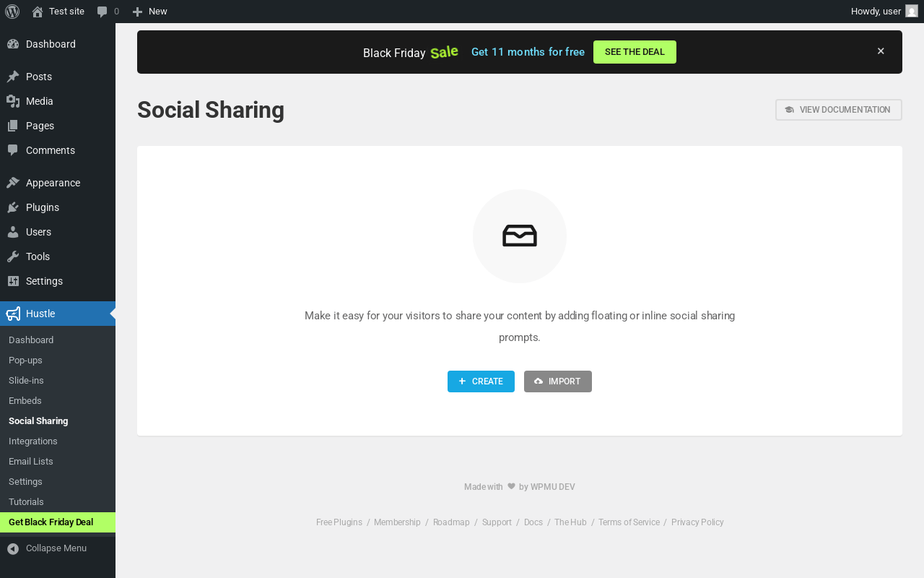The height and width of the screenshot is (578, 924).
Task: Click the Media icon in sidebar
Action: pos(13,101)
